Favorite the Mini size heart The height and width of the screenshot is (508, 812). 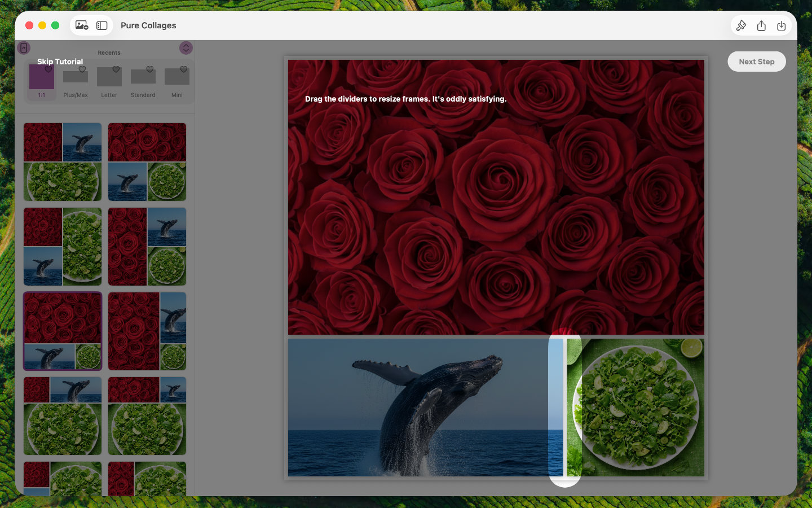184,69
